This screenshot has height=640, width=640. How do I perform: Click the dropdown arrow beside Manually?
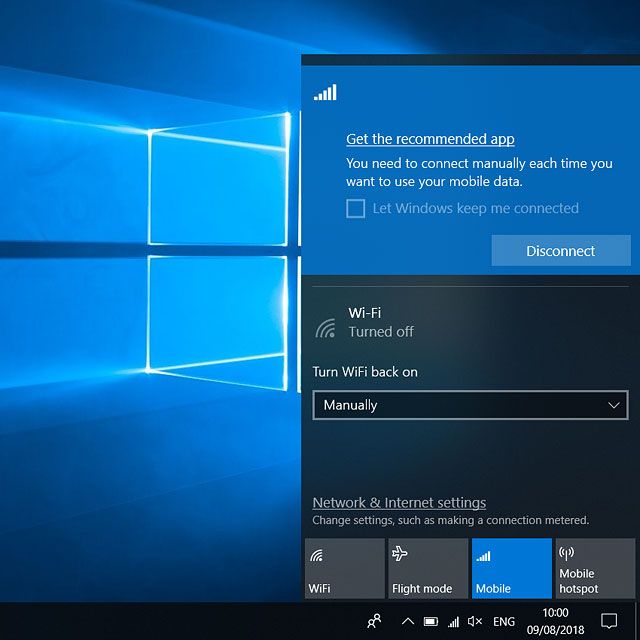[x=615, y=405]
